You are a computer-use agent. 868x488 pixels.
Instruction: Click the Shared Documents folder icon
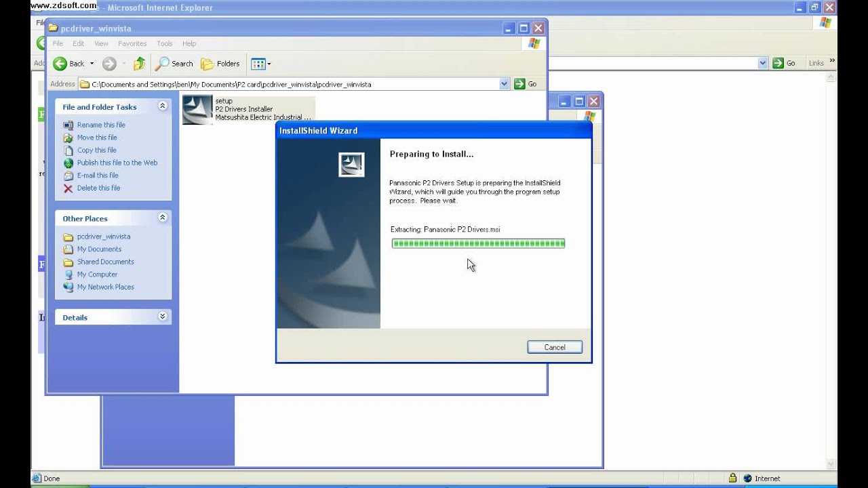coord(68,262)
